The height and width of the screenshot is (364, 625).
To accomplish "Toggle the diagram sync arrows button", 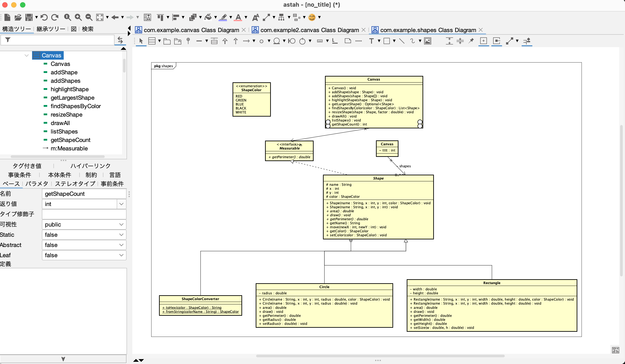I will point(120,40).
